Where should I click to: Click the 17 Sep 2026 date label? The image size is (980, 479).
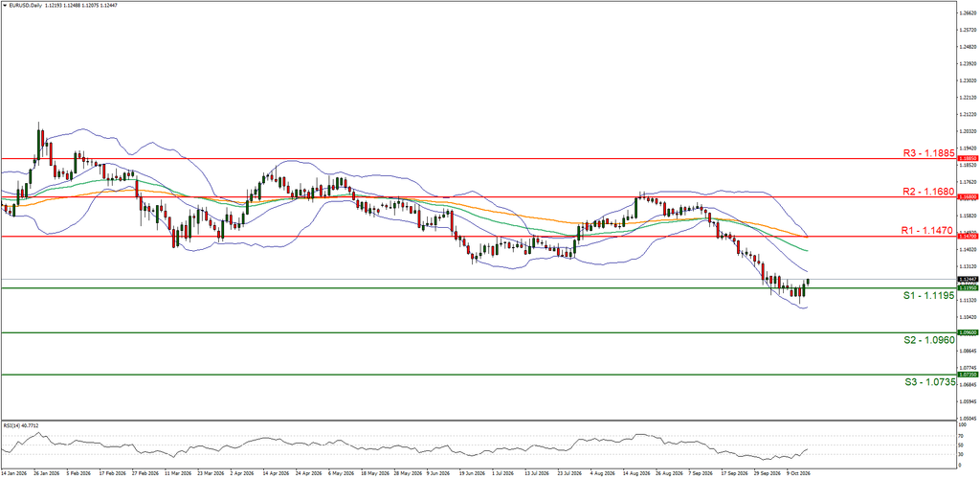click(x=734, y=474)
